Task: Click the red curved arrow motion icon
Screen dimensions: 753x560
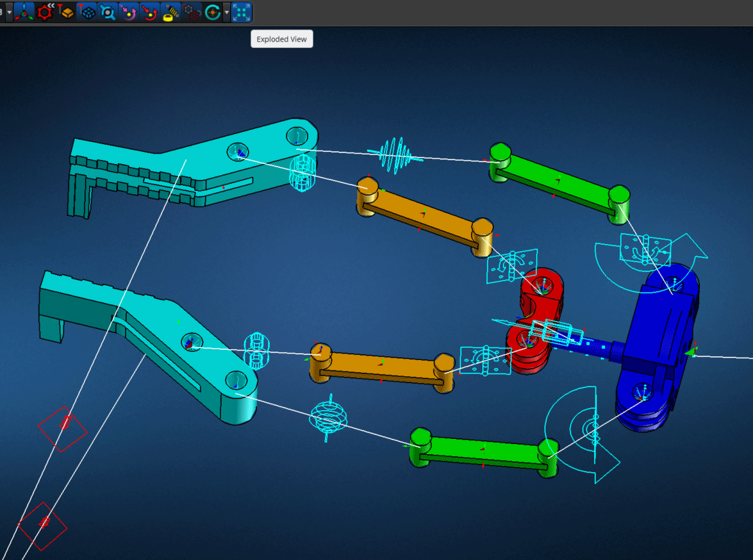Action: (150, 12)
